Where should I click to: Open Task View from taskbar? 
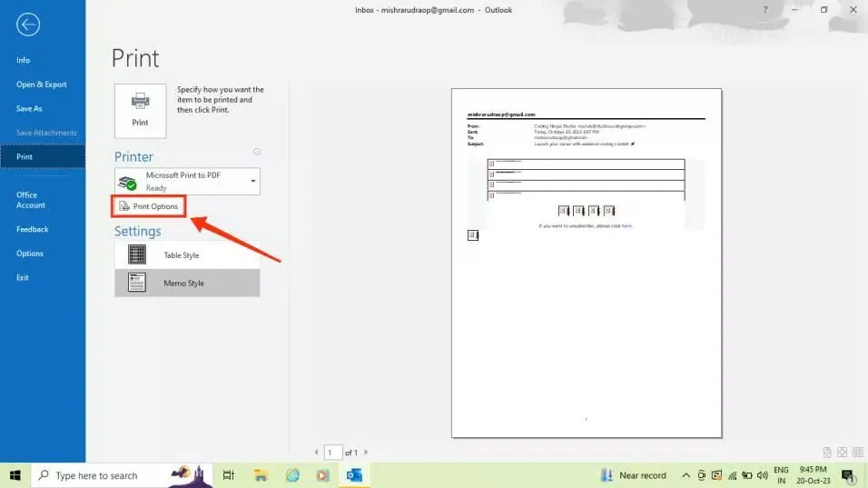[x=228, y=475]
